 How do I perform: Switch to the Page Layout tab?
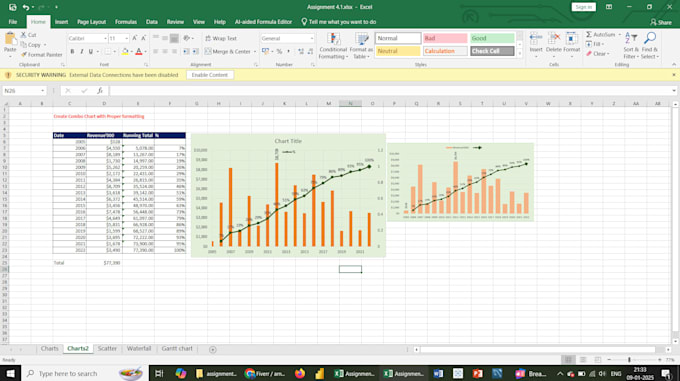point(92,22)
